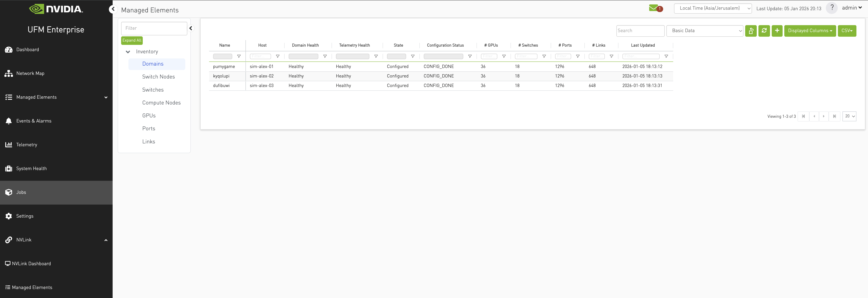
Task: Click the System Health medkit icon
Action: pyautogui.click(x=9, y=169)
